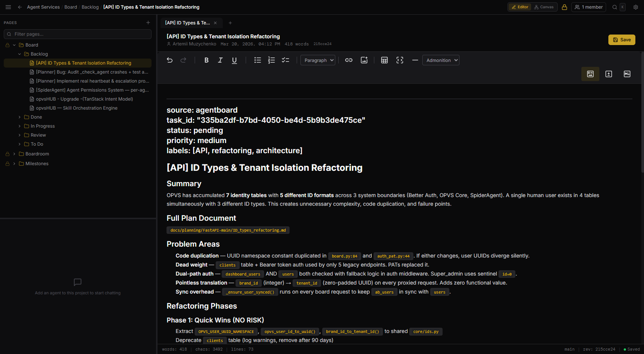Click lock icon beside Milestones
The width and height of the screenshot is (644, 354).
point(8,164)
